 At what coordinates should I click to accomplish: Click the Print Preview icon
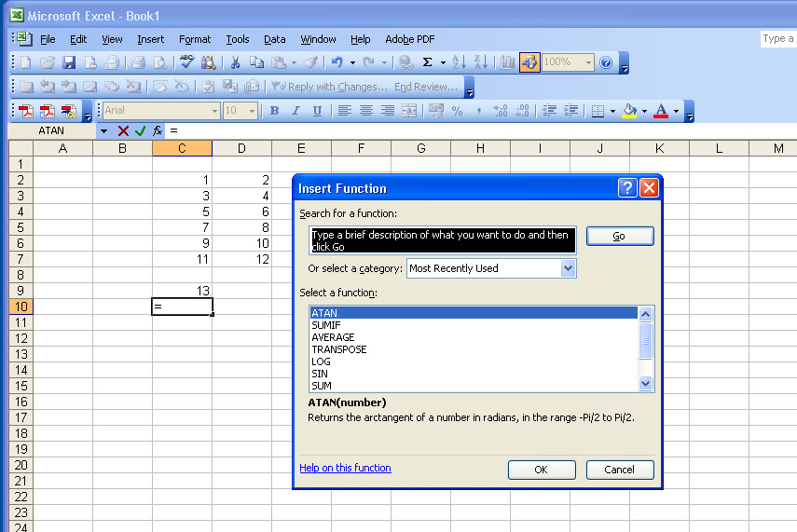160,62
